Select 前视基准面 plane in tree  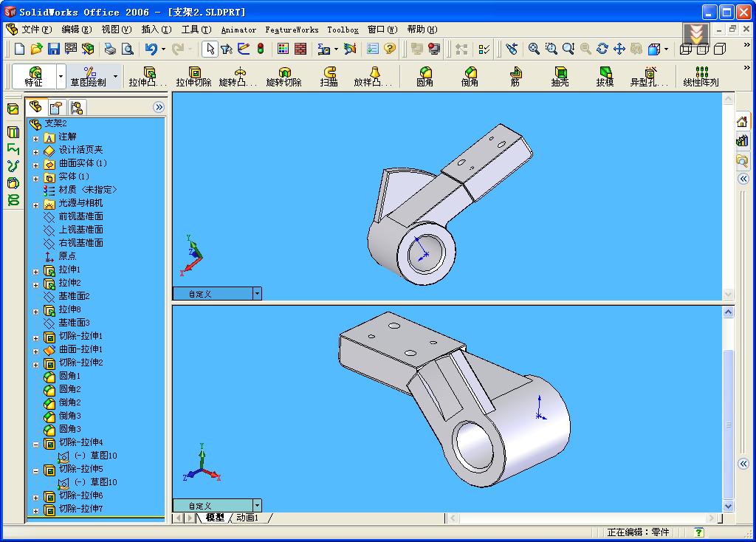tap(80, 216)
